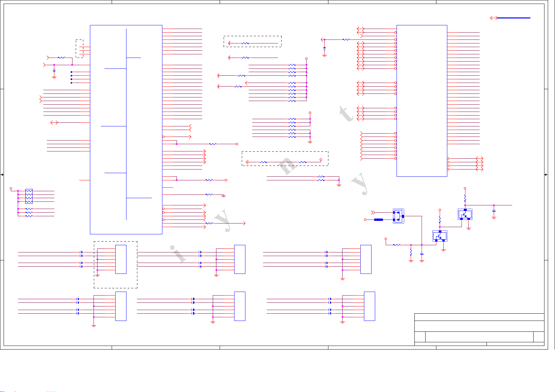This screenshot has width=555, height=392.
Task: Click the double-arrow input port beside the dual-diode
Action: 373,212
